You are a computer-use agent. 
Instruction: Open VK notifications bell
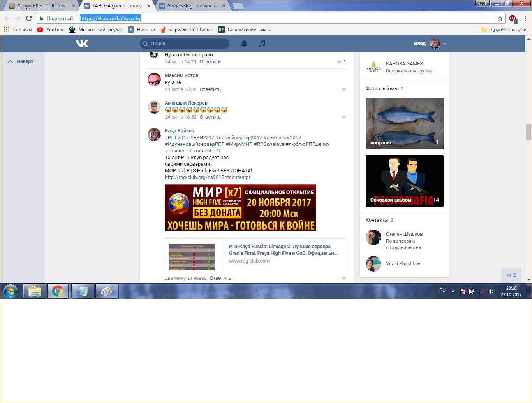pos(244,44)
